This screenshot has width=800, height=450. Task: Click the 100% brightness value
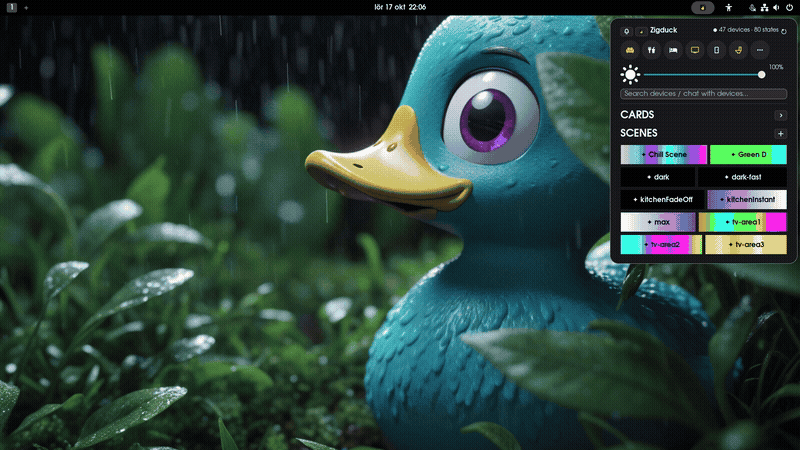pos(776,67)
